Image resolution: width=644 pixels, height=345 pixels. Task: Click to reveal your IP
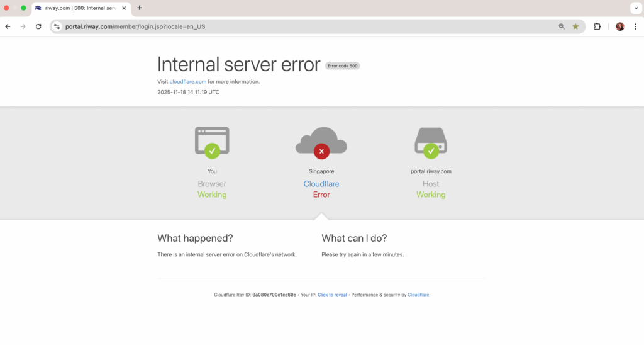point(332,295)
